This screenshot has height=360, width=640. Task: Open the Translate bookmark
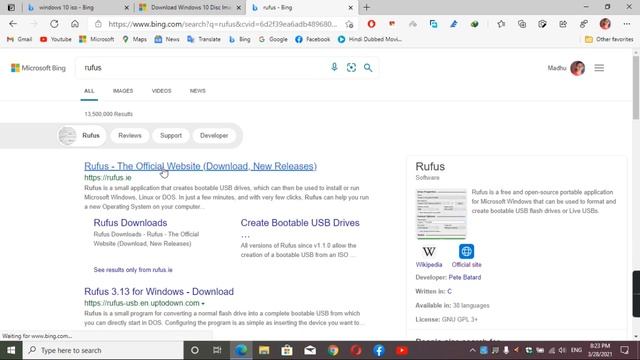click(204, 39)
